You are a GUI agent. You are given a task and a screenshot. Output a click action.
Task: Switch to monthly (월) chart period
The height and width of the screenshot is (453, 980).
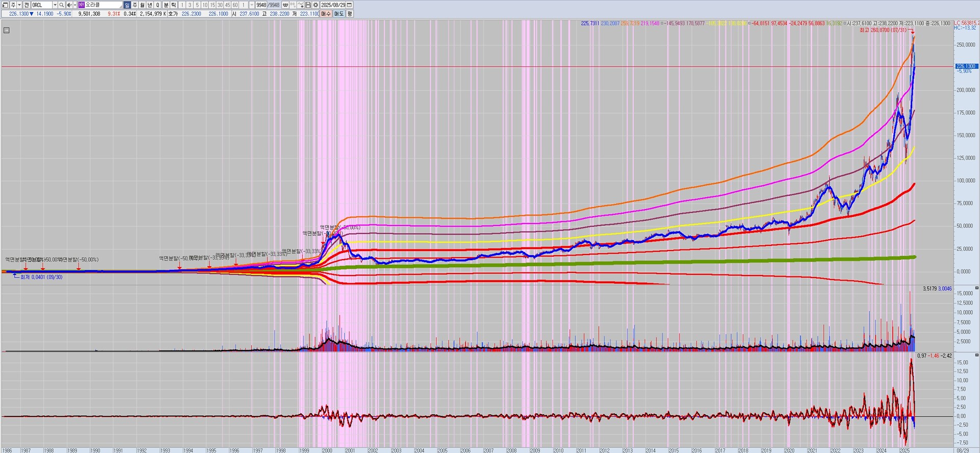pyautogui.click(x=142, y=5)
